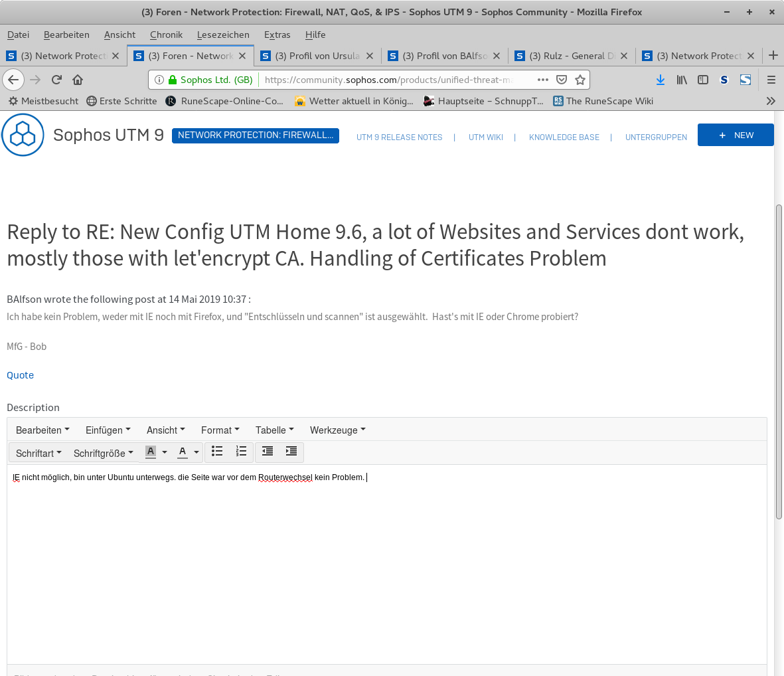Apply text font color

[x=183, y=452]
